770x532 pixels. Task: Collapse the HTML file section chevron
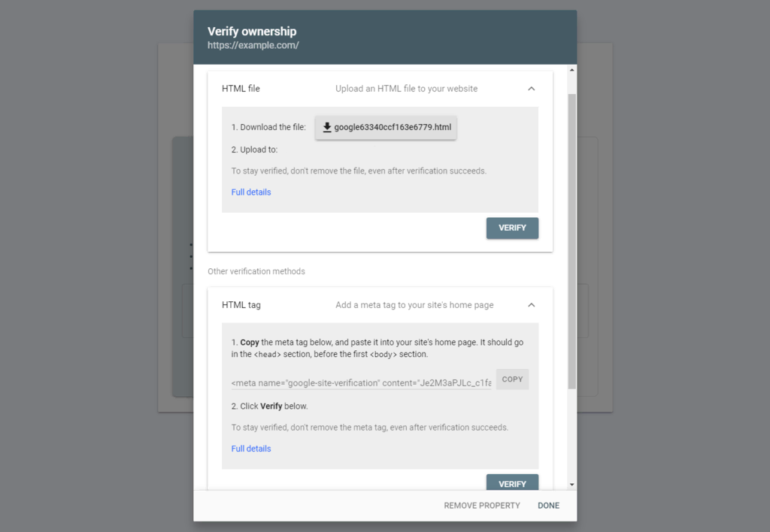531,89
